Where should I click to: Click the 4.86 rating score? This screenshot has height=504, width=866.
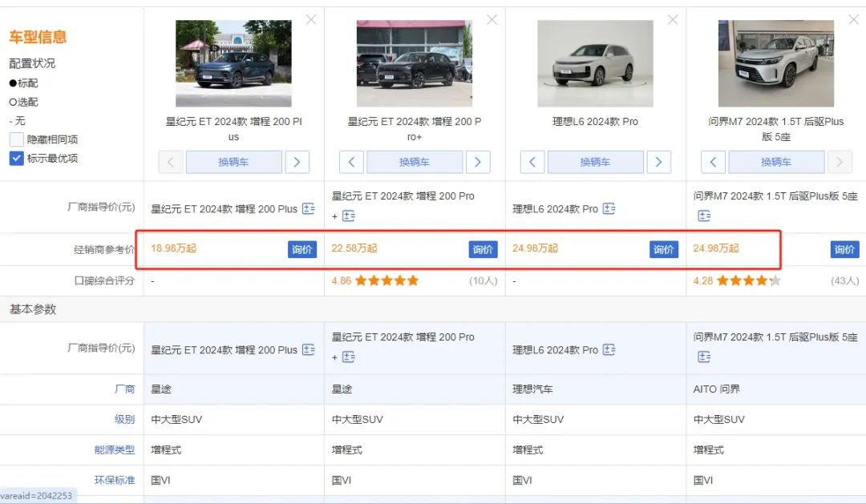point(342,281)
